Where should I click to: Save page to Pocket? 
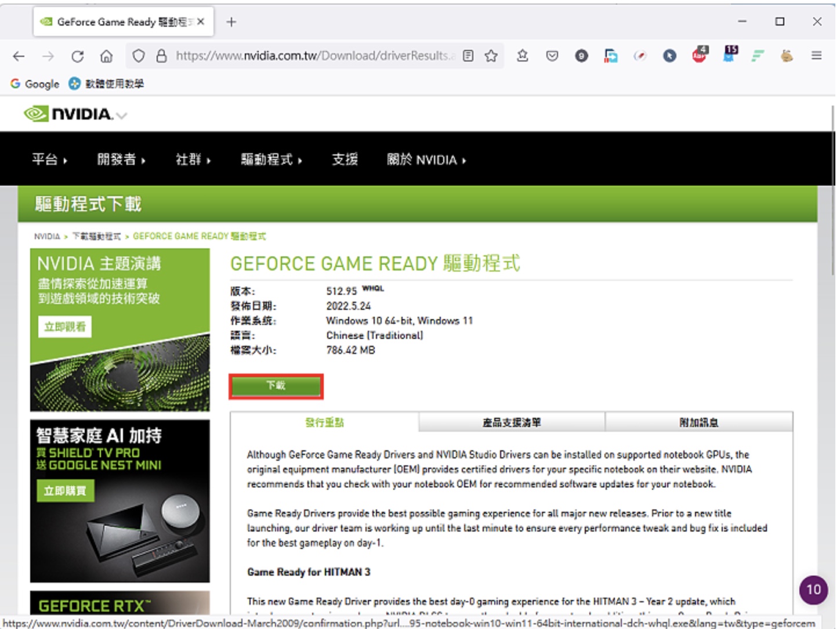pyautogui.click(x=552, y=56)
